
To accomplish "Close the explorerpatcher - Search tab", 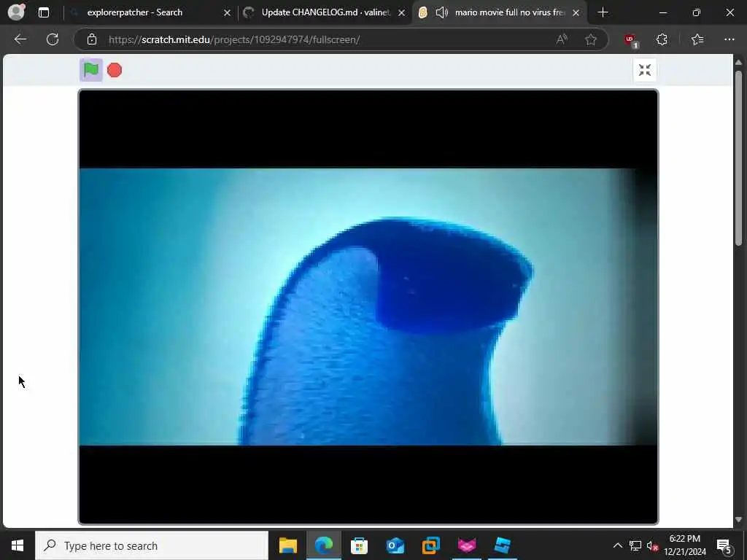I will pos(228,13).
